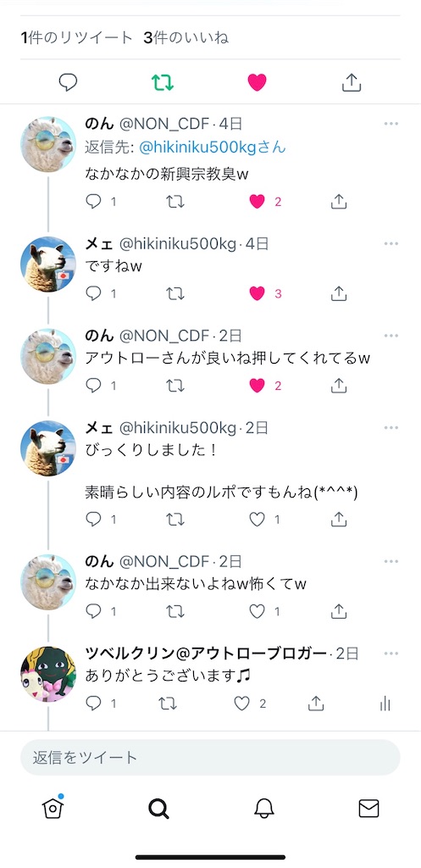View analytics icon on 'ありがとうございます' tweet
This screenshot has width=421, height=868.
(385, 704)
